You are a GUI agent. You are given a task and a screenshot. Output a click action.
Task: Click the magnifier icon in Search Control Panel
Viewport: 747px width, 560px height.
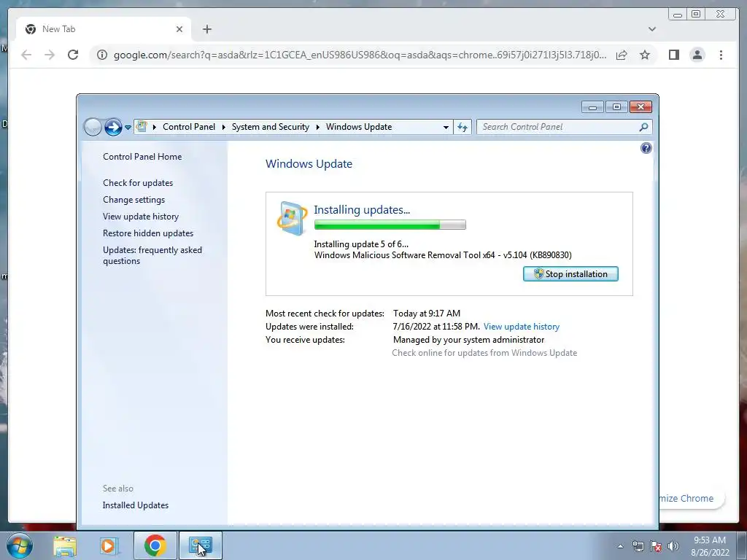(643, 127)
